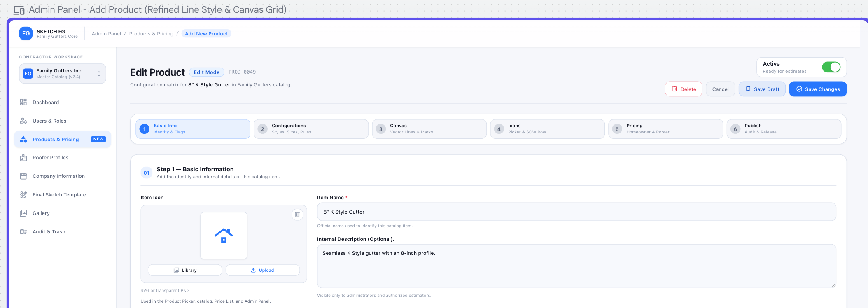The width and height of the screenshot is (868, 308).
Task: Click the textarea resize handle corner
Action: [833, 285]
